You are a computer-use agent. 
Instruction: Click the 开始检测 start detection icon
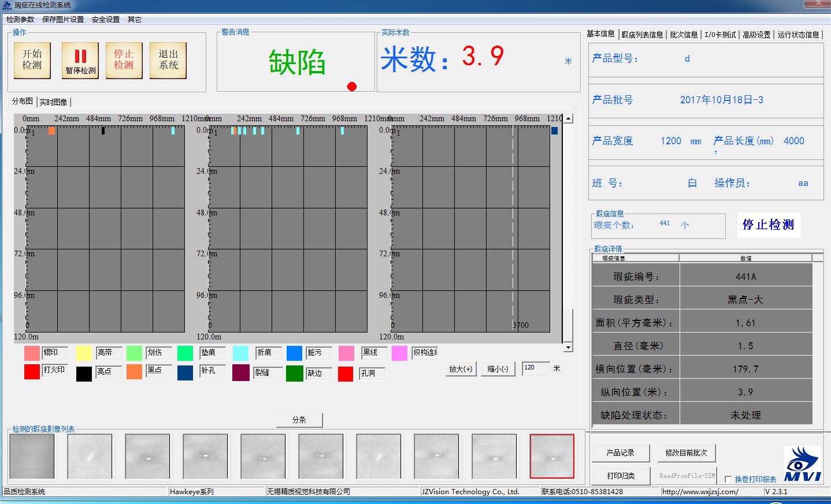(32, 60)
